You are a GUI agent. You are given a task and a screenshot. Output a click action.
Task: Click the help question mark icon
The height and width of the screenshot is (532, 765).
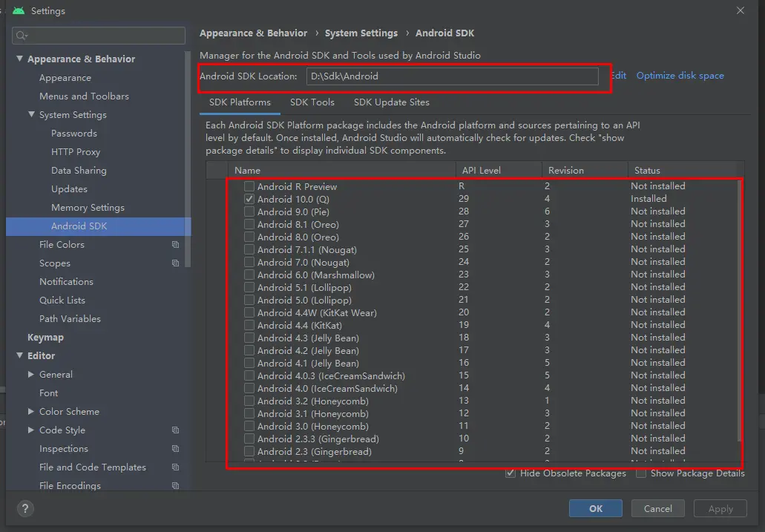[x=25, y=508]
